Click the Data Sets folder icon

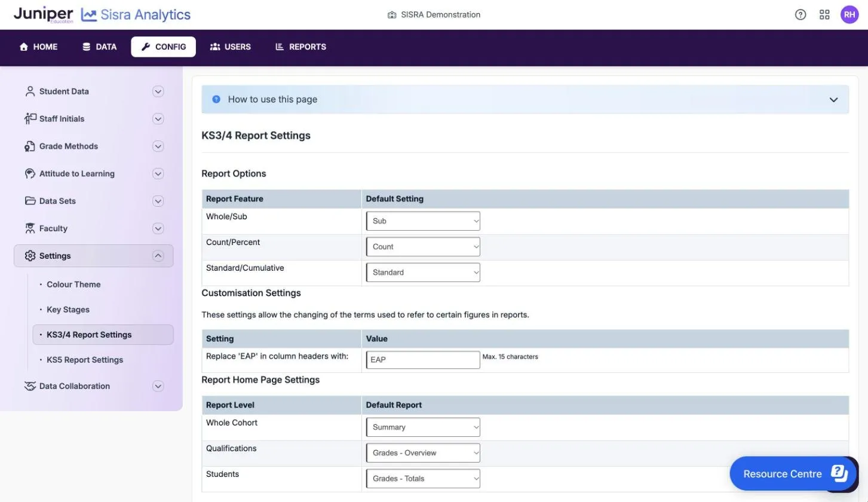[x=30, y=201]
